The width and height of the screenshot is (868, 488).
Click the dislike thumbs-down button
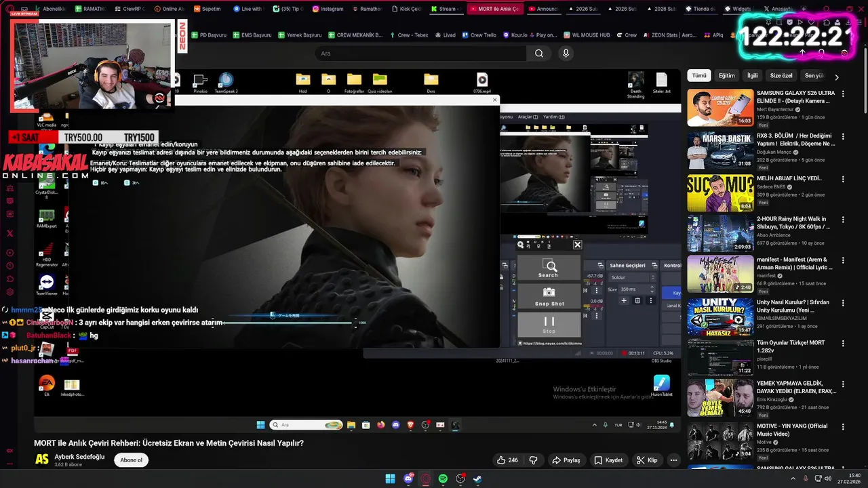click(533, 460)
